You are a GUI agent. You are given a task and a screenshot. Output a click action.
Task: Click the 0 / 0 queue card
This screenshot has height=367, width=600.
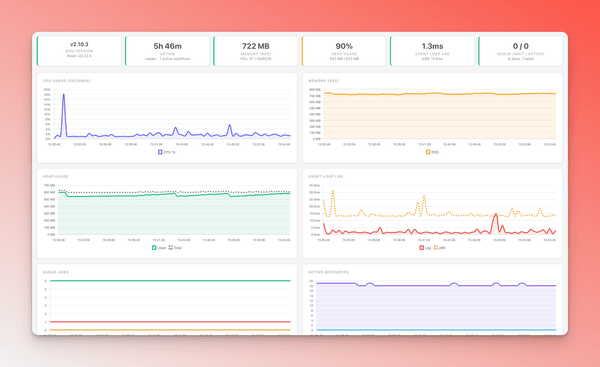tap(520, 51)
